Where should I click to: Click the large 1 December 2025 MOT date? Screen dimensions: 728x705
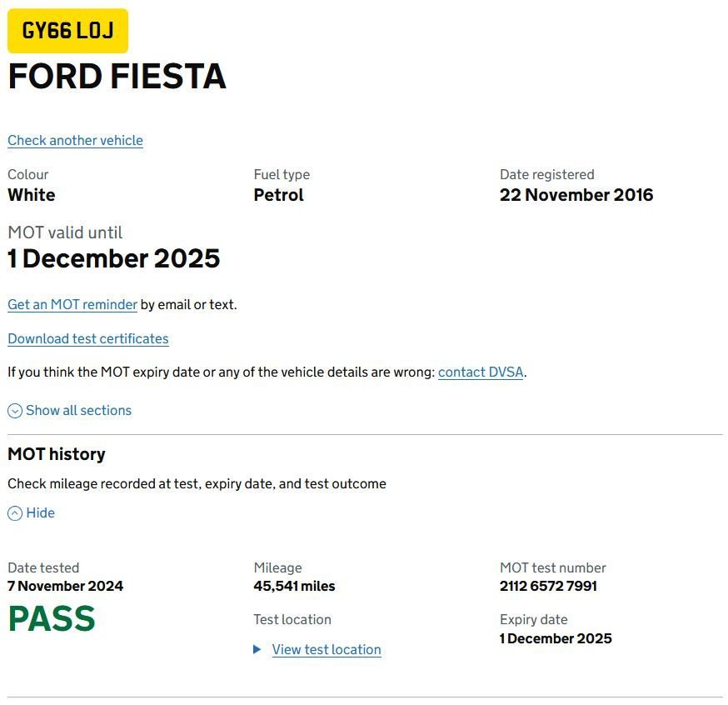(114, 258)
